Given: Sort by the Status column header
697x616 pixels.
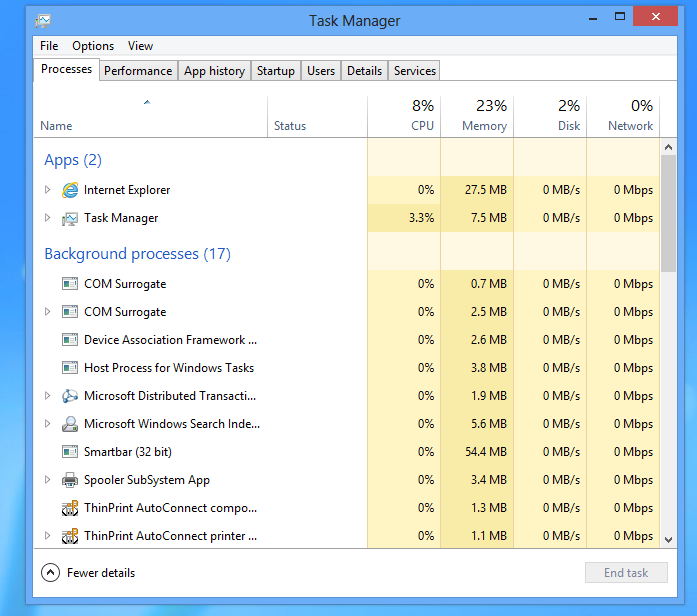Looking at the screenshot, I should click(317, 116).
